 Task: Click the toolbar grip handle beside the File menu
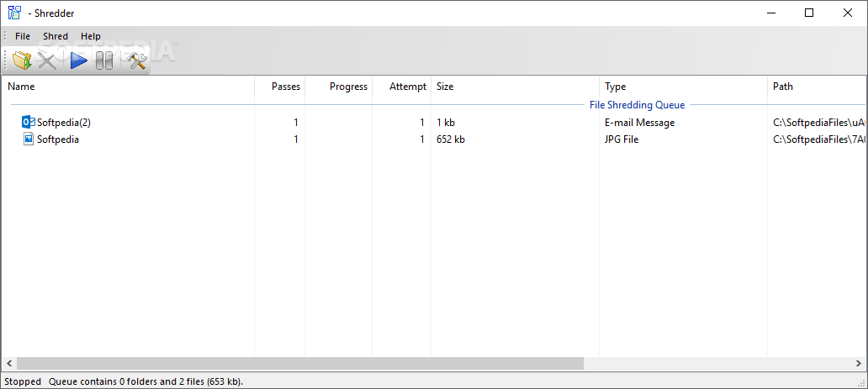5,36
